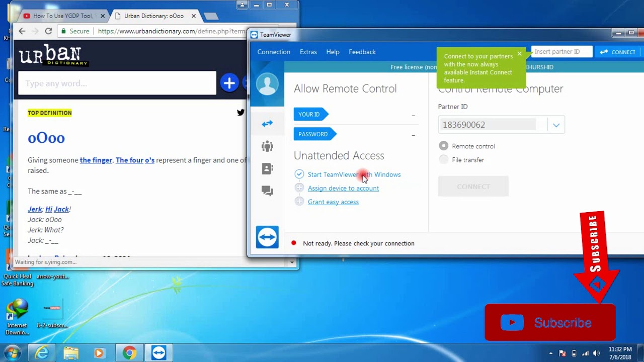Click the 'Not ready' connection status message

pos(359,243)
